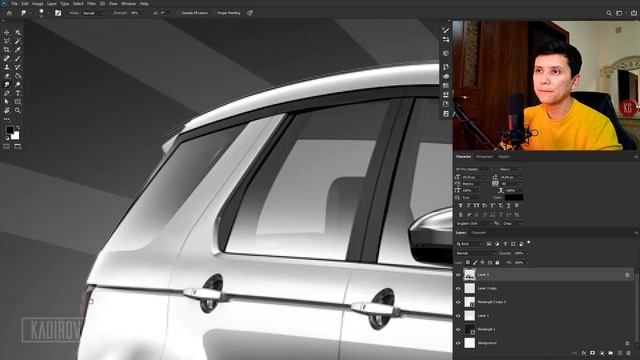Screen dimensions: 640x360
Task: Click the foreground color swatch
Action: point(9,130)
